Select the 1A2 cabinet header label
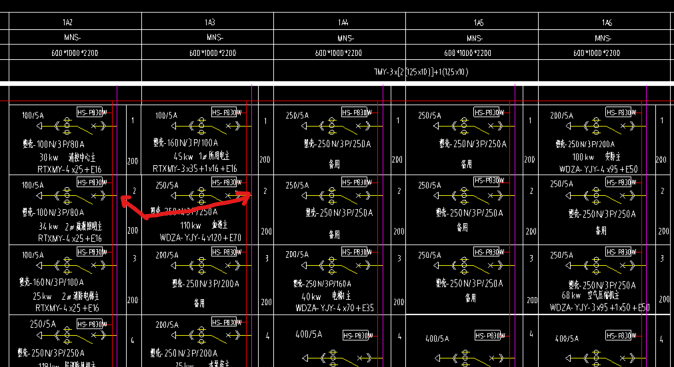The width and height of the screenshot is (674, 367). coord(67,22)
